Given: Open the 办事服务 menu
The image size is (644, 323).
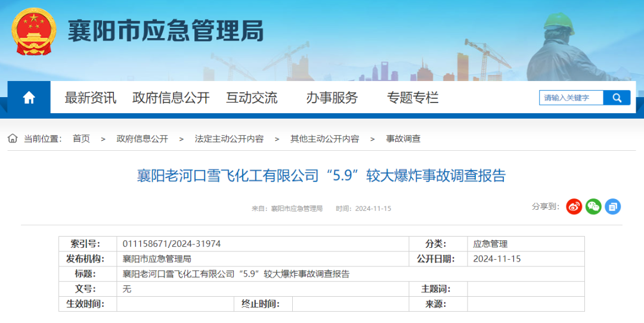Looking at the screenshot, I should click(x=332, y=98).
